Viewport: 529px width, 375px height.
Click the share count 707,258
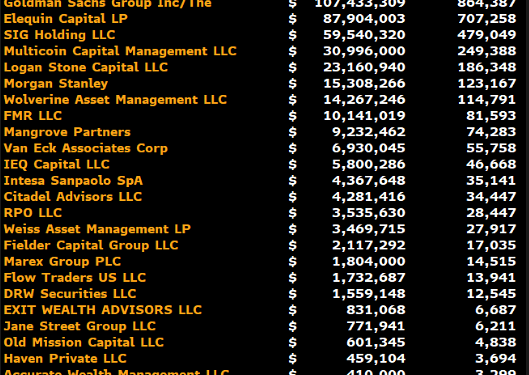pos(486,19)
